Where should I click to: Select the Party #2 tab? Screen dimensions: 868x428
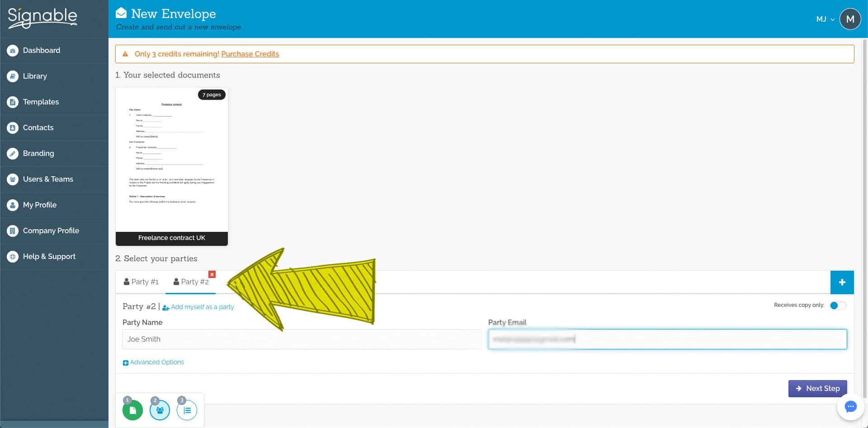tap(191, 282)
